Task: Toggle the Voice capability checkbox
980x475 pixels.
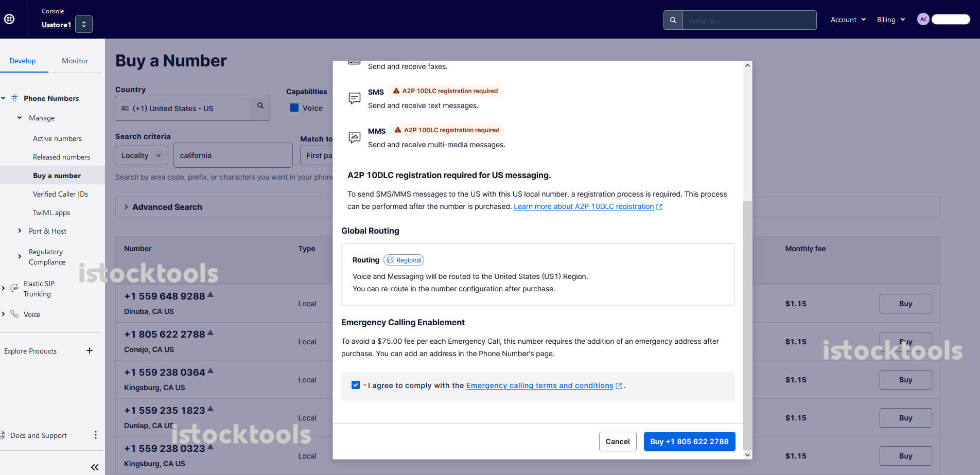Action: coord(294,108)
